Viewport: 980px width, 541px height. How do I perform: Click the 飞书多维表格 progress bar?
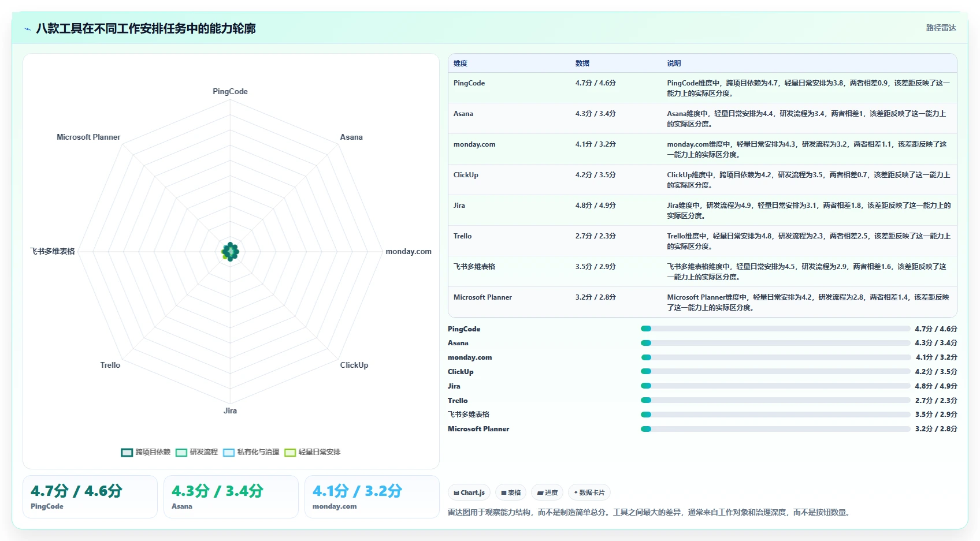(x=775, y=415)
